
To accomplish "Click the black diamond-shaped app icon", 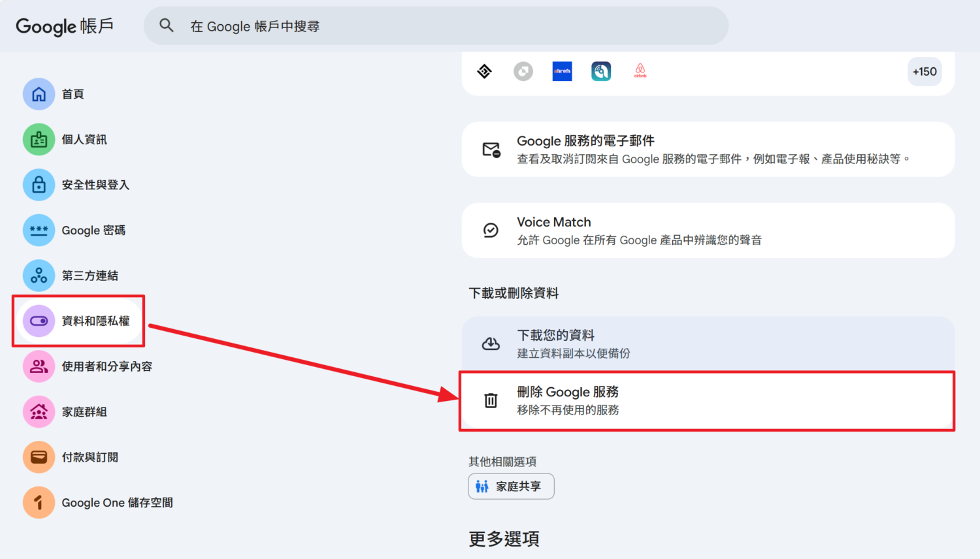I will (x=484, y=71).
